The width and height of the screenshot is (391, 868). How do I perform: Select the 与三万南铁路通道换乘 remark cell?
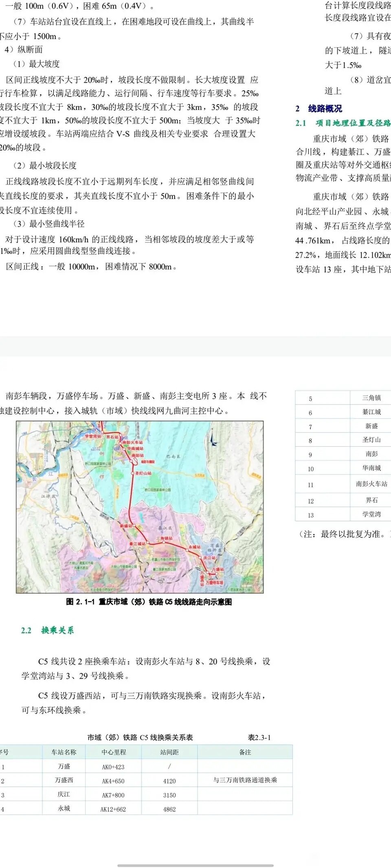245,780
